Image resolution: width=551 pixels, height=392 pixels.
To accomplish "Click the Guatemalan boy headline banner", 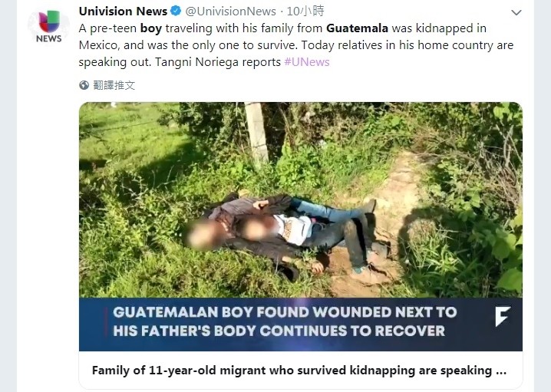I will coord(301,324).
